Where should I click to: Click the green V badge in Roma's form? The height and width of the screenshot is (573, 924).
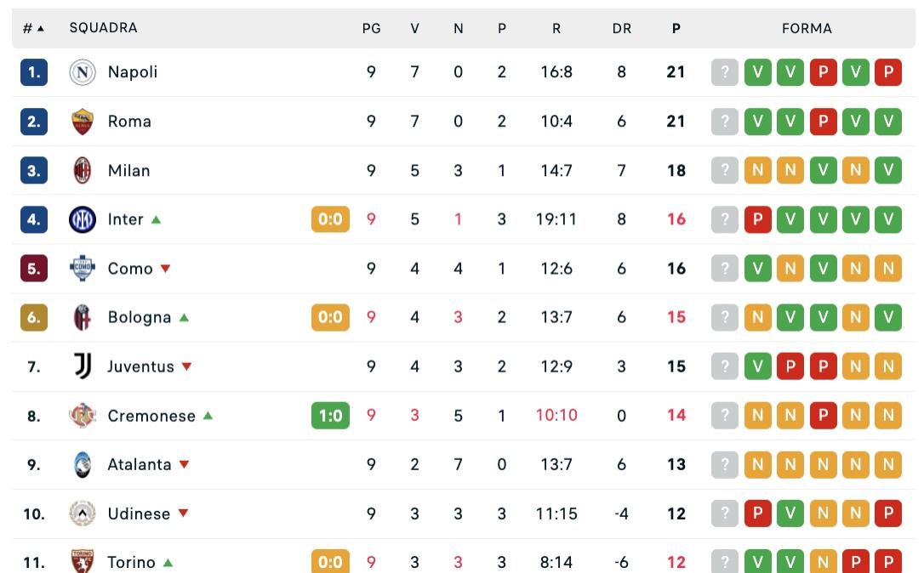point(757,122)
